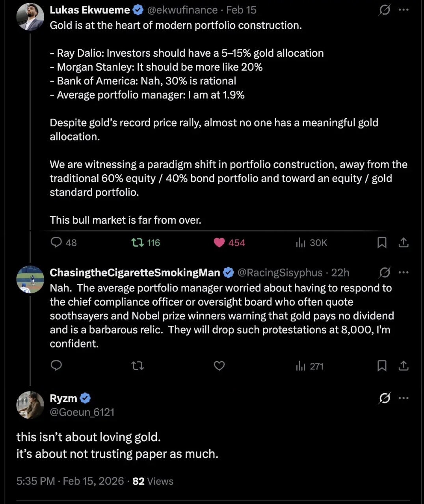This screenshot has width=424, height=504.
Task: Open the @ekwufinance profile handle
Action: tap(182, 10)
